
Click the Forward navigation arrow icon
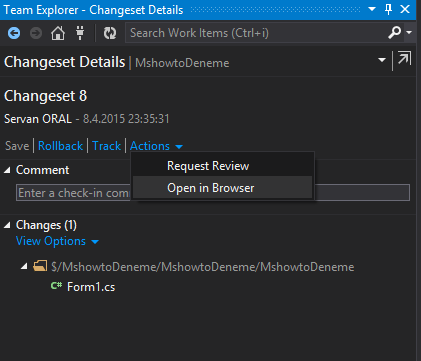pos(36,33)
